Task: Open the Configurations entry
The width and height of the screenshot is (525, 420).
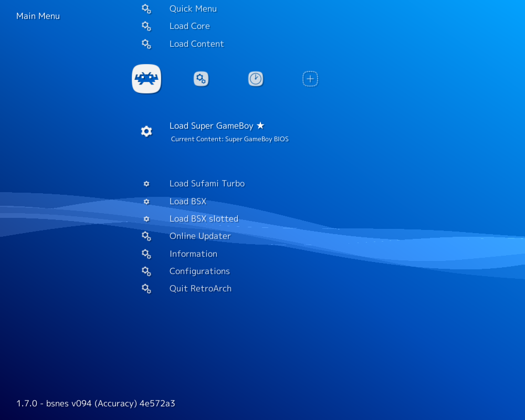Action: coord(199,271)
